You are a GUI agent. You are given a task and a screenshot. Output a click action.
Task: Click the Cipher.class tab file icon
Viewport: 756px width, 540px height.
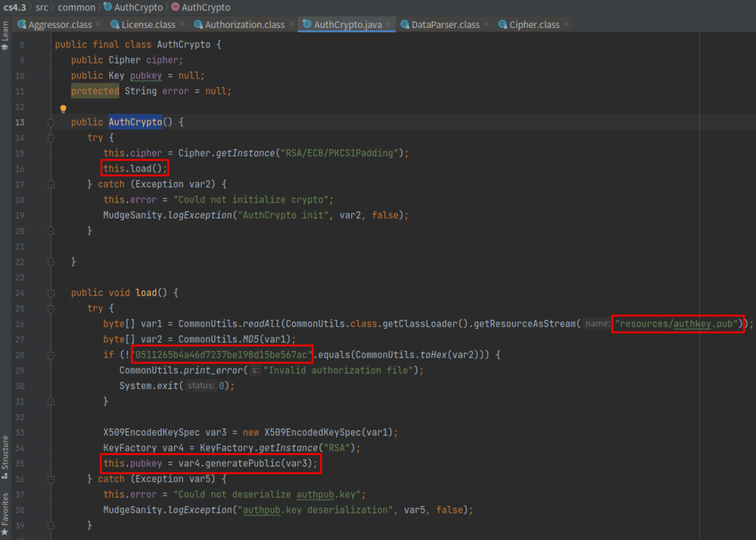(502, 24)
